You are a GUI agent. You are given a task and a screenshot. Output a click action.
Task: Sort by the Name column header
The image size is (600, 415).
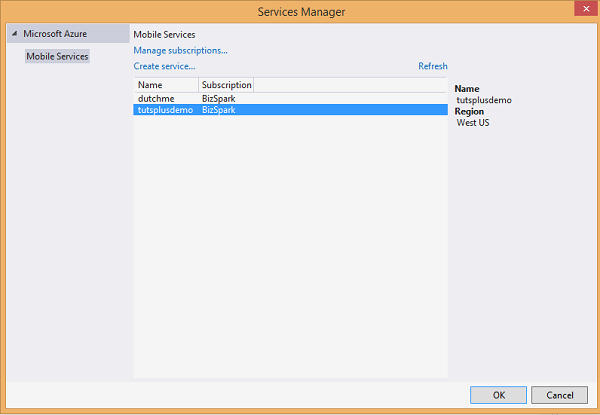[166, 85]
